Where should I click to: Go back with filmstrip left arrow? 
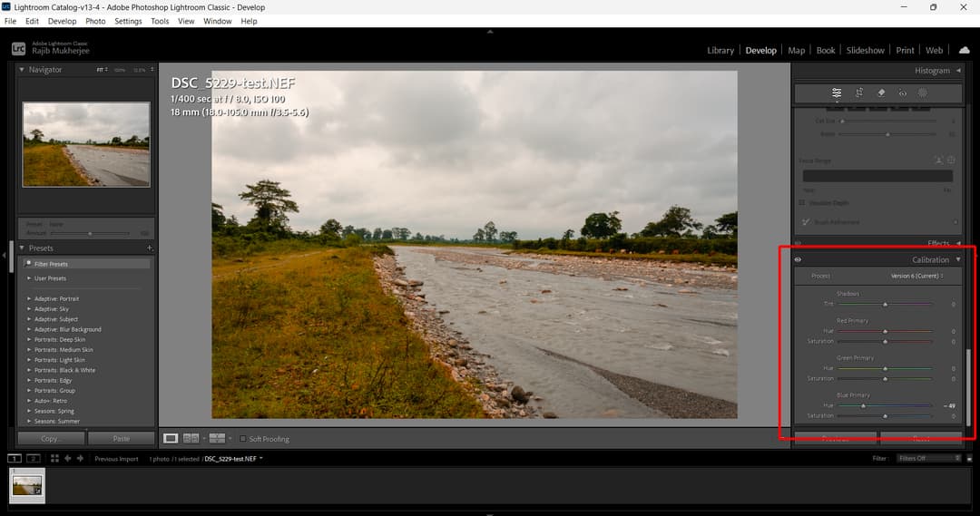click(x=67, y=459)
